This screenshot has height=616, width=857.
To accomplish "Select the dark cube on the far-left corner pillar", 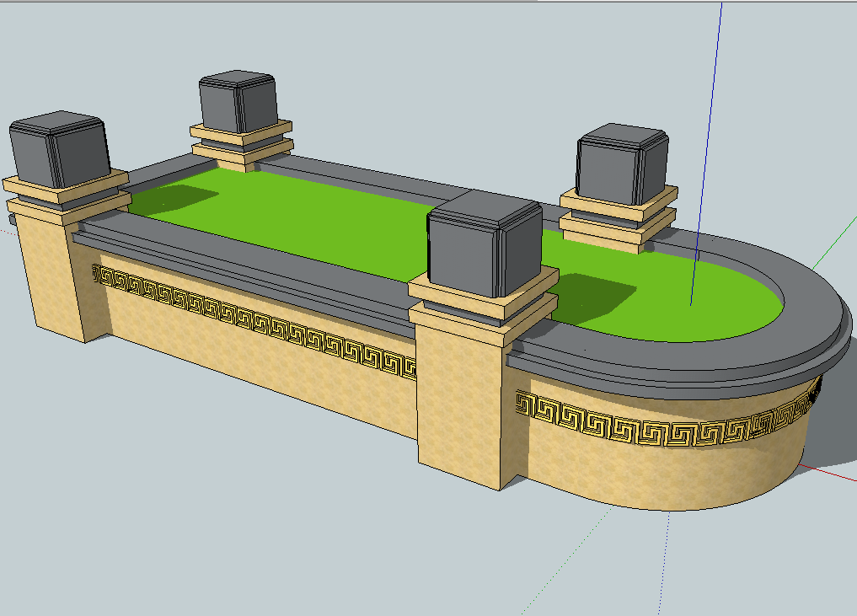I will (60, 148).
